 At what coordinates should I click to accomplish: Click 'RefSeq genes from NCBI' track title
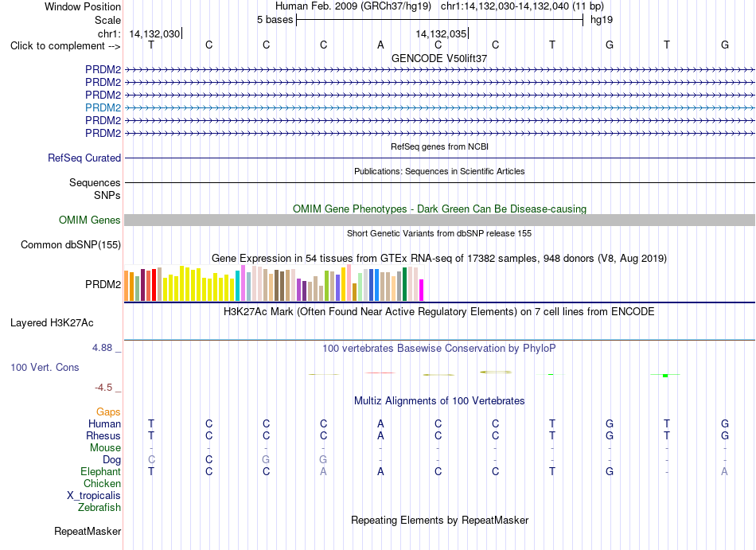click(x=439, y=146)
